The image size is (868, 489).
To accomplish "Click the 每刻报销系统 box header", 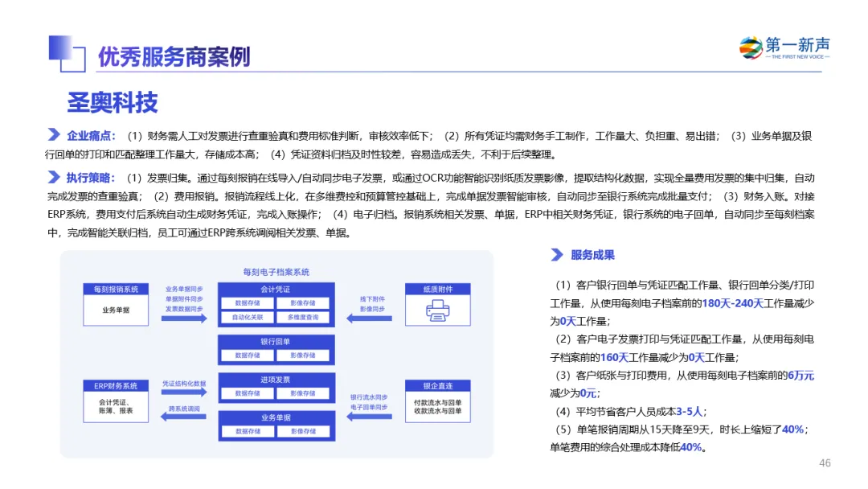I will [x=116, y=289].
